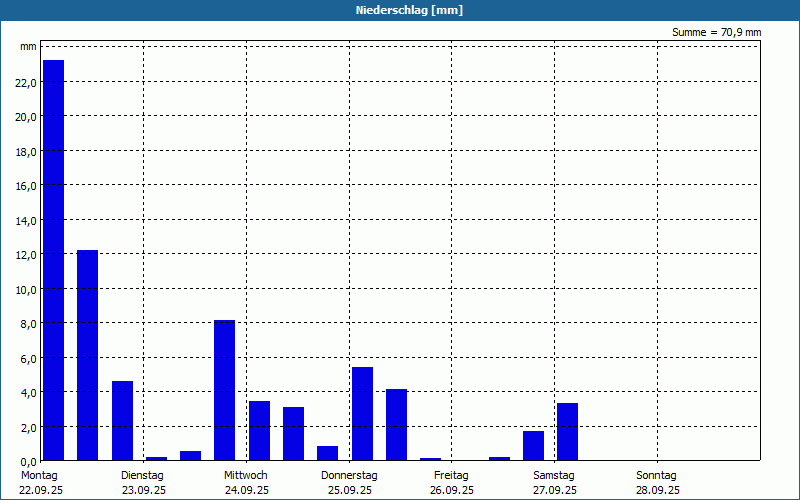Click the 20,0 y-axis value
Viewport: 800px width, 500px height.
click(x=26, y=117)
